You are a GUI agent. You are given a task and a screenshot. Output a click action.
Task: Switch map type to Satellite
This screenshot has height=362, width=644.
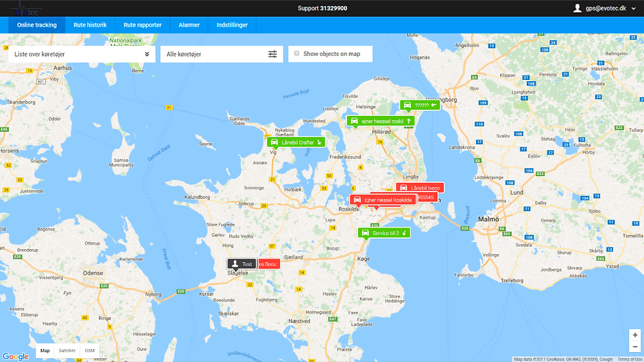(67, 350)
